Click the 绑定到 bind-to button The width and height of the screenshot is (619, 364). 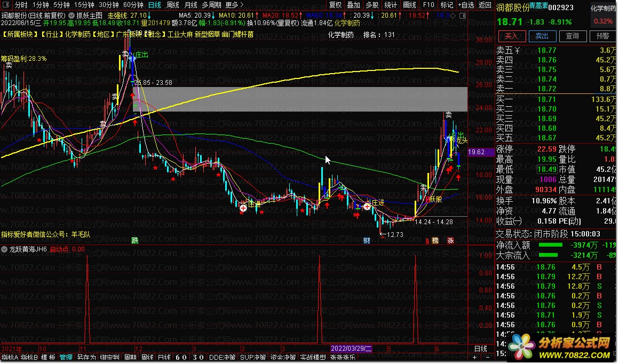pos(109,358)
